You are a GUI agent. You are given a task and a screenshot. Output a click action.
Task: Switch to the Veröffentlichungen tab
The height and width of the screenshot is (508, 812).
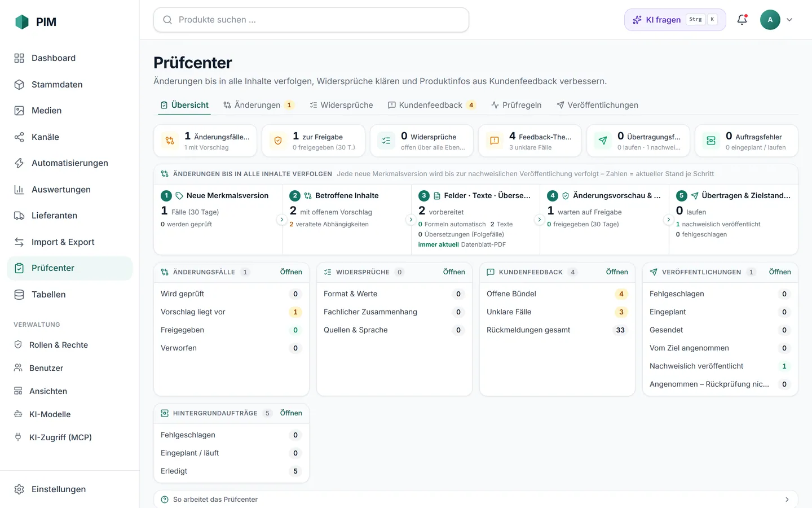pos(598,105)
